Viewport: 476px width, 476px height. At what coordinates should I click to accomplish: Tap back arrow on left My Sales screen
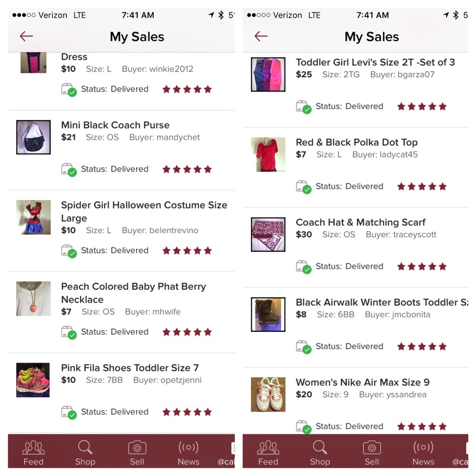(x=26, y=36)
